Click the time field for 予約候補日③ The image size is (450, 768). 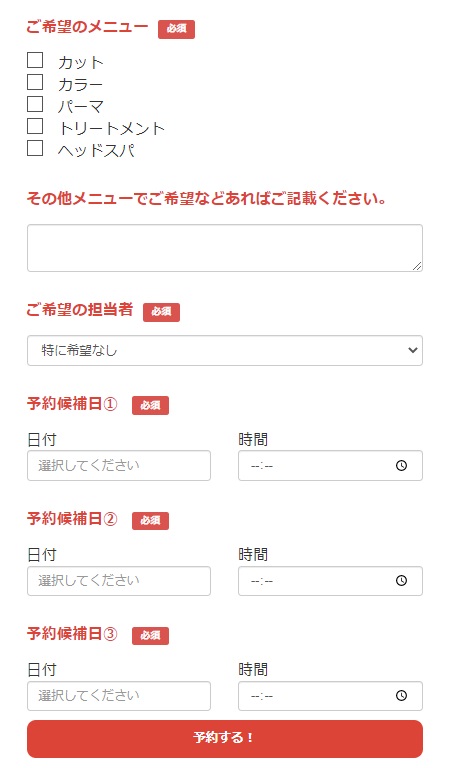click(330, 696)
